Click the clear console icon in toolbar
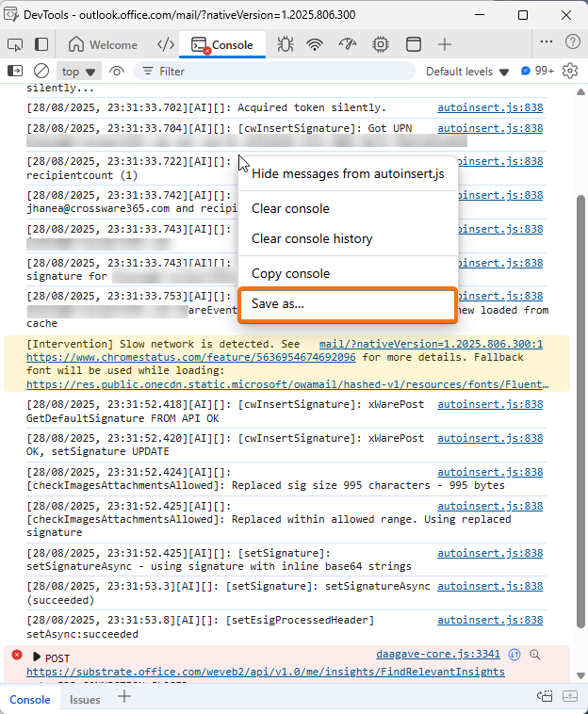588x714 pixels. coord(41,71)
